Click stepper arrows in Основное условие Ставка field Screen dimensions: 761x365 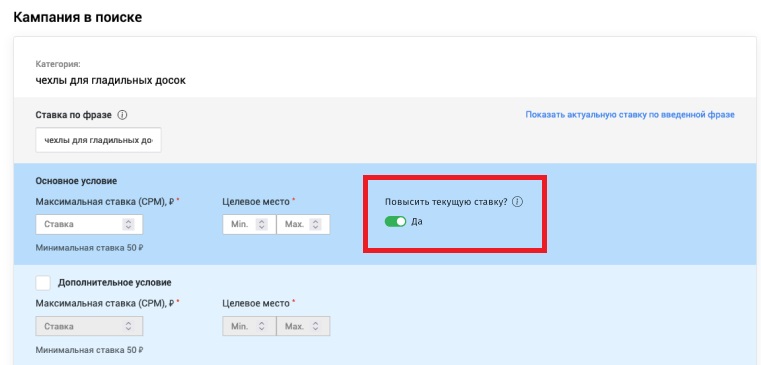pyautogui.click(x=128, y=224)
